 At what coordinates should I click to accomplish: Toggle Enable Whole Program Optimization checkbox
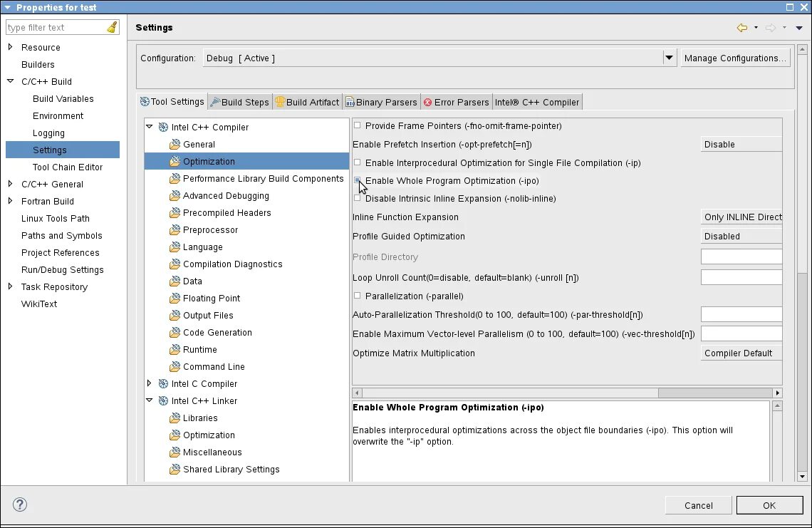(x=358, y=180)
